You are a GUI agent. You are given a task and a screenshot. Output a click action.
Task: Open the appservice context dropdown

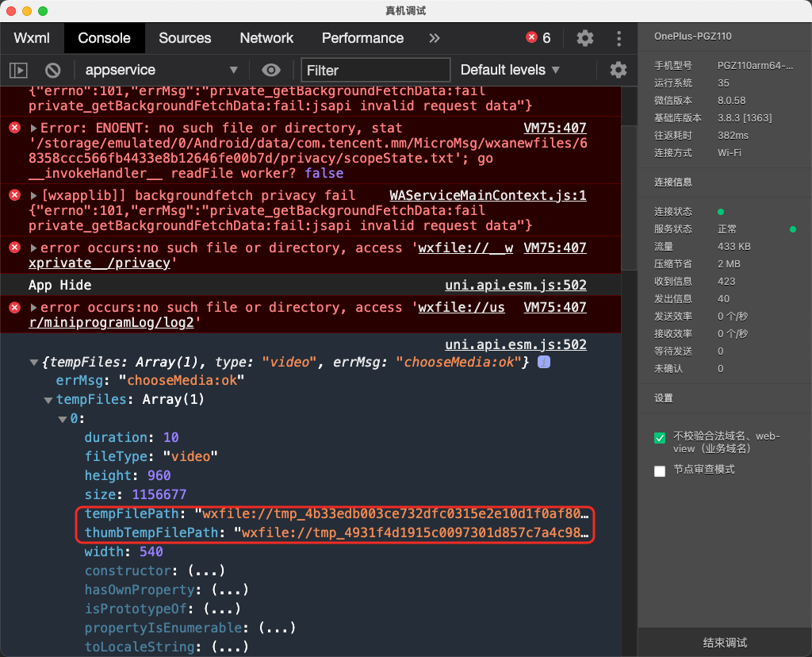pyautogui.click(x=161, y=70)
